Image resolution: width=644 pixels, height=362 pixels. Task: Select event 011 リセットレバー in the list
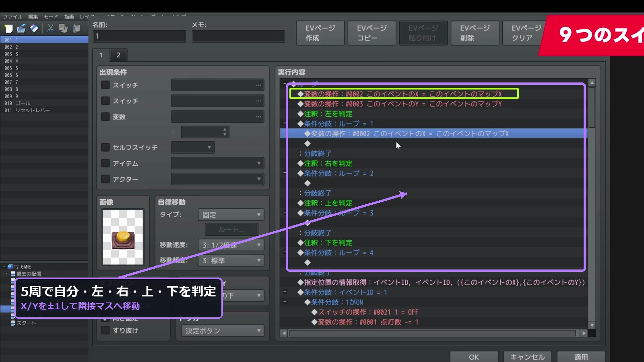point(44,110)
